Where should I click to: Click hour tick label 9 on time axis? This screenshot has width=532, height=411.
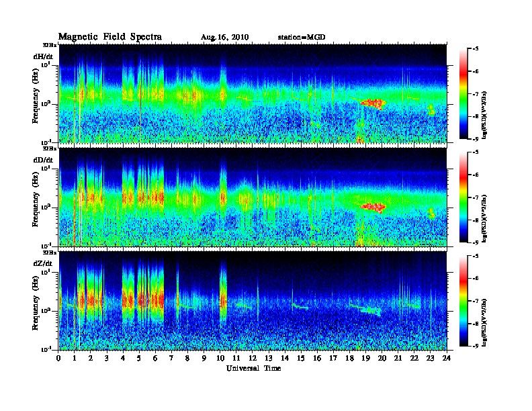(x=204, y=359)
